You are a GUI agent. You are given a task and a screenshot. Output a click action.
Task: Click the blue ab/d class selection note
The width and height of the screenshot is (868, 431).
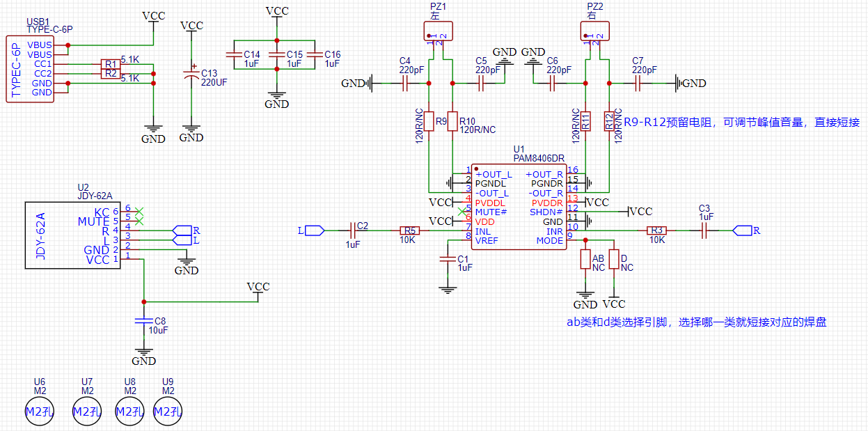tap(696, 322)
